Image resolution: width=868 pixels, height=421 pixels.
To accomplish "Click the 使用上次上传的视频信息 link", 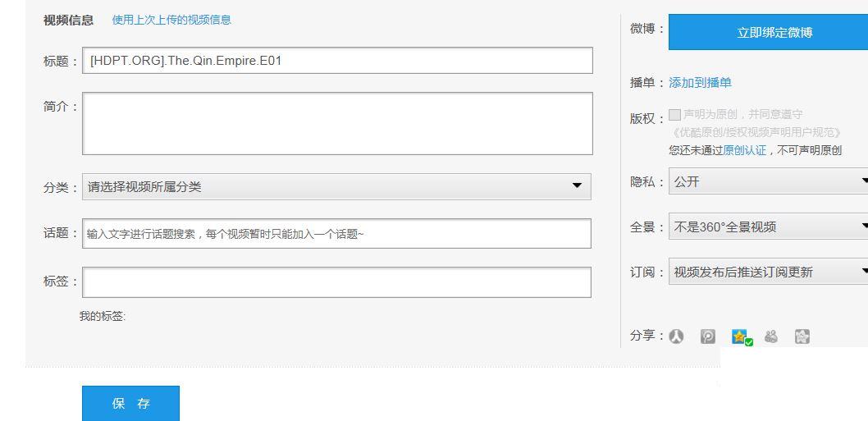I will point(171,20).
